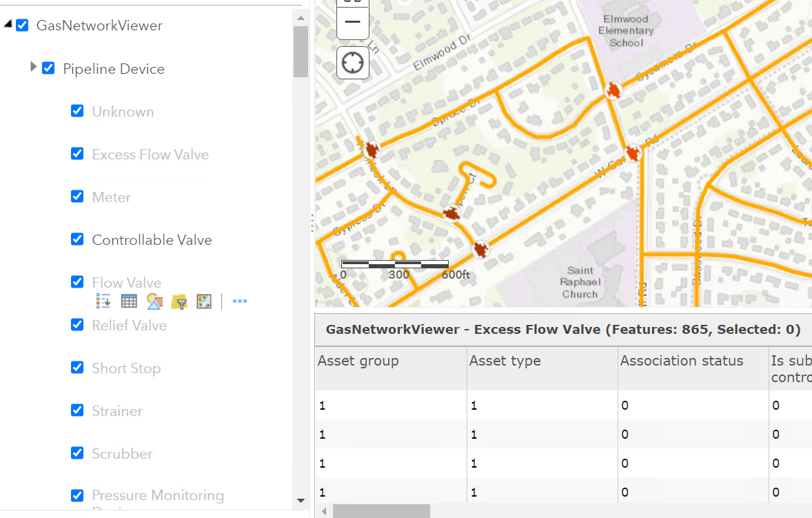Click the locate crosshair map button
Viewport: 812px width, 518px height.
point(352,63)
